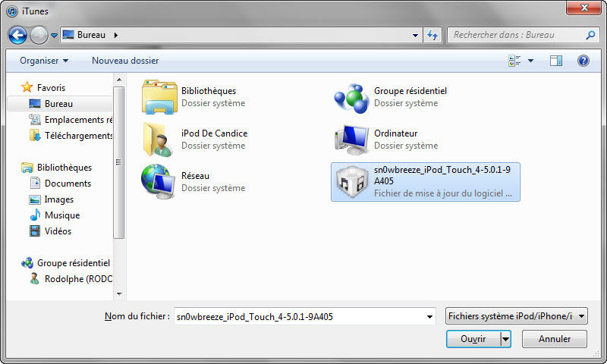
Task: Click the Ouvrir button
Action: 473,339
